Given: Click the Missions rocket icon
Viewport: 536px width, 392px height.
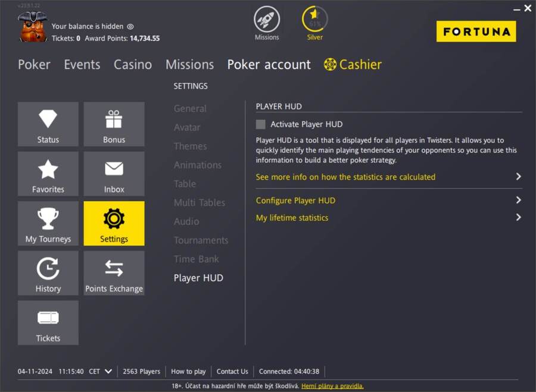Looking at the screenshot, I should tap(267, 19).
